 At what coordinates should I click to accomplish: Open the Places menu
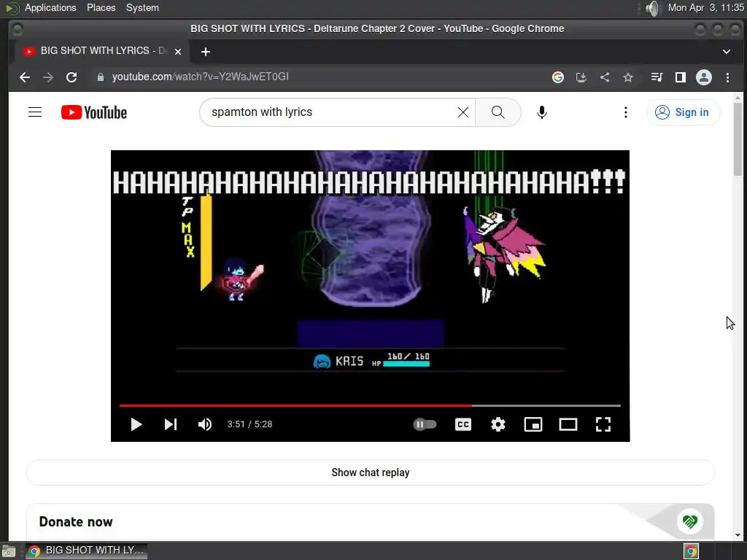click(101, 7)
